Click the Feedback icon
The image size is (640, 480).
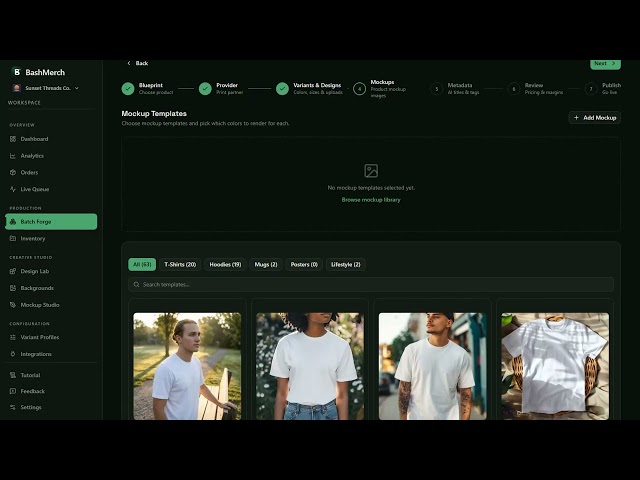click(x=13, y=391)
